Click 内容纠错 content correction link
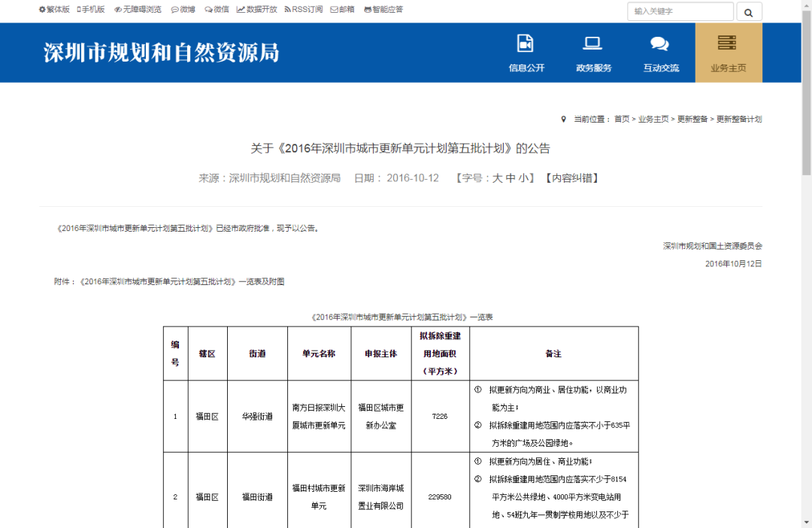This screenshot has width=812, height=528. (x=571, y=179)
